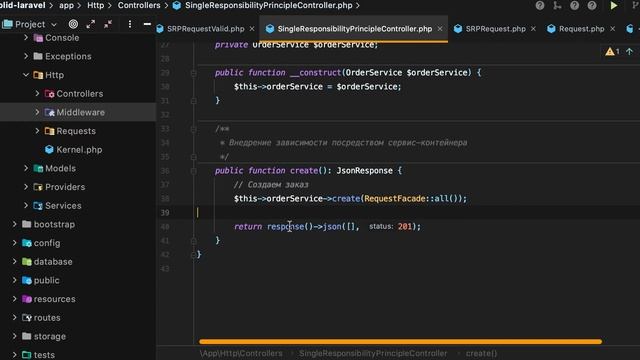
Task: Expand all project tree icon
Action: (91, 24)
